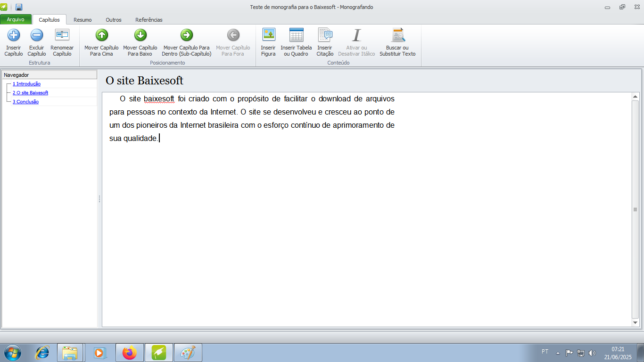Open Paint from the taskbar

coord(188,353)
